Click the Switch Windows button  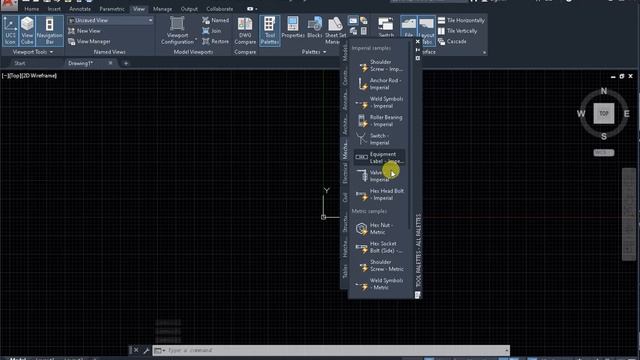tap(386, 28)
